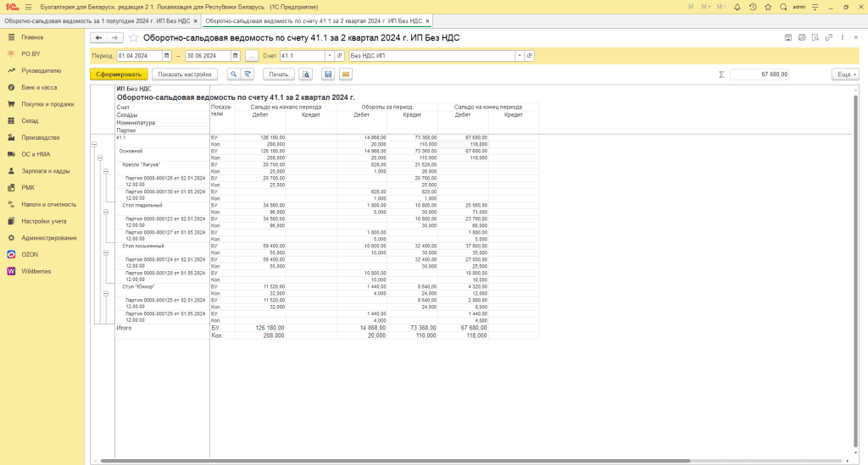This screenshot has width=868, height=465.
Task: Open Главное section
Action: (32, 37)
